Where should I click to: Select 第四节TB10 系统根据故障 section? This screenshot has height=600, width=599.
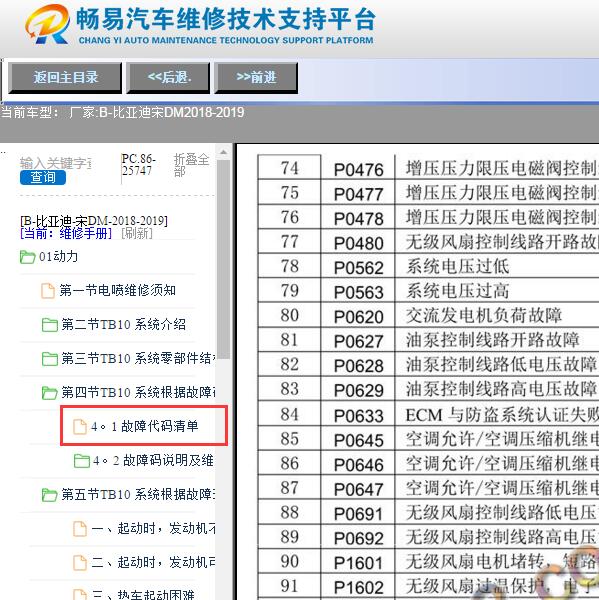pyautogui.click(x=138, y=393)
